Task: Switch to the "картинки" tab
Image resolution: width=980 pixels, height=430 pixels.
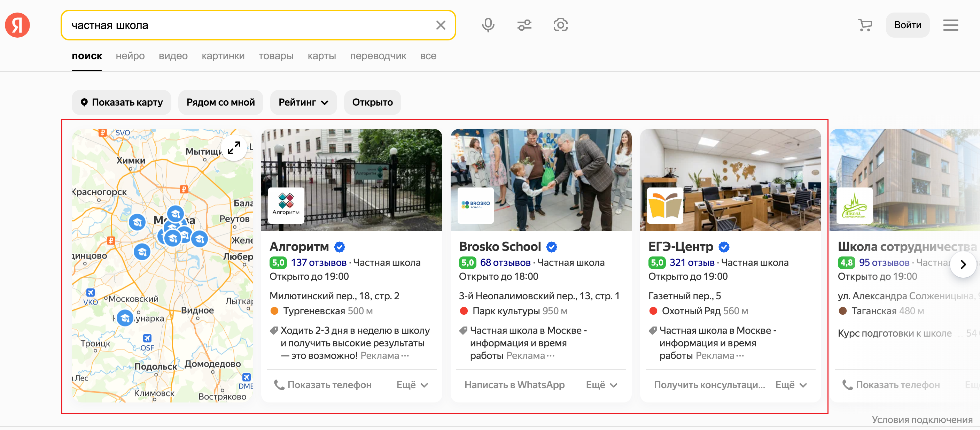Action: 223,56
